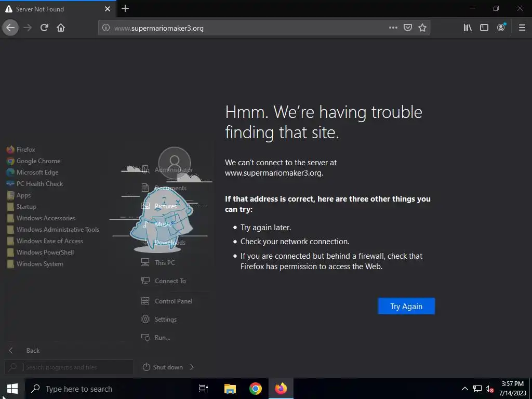Click the Firefox taskbar icon
Viewport: 532px width, 399px height.
coord(281,389)
